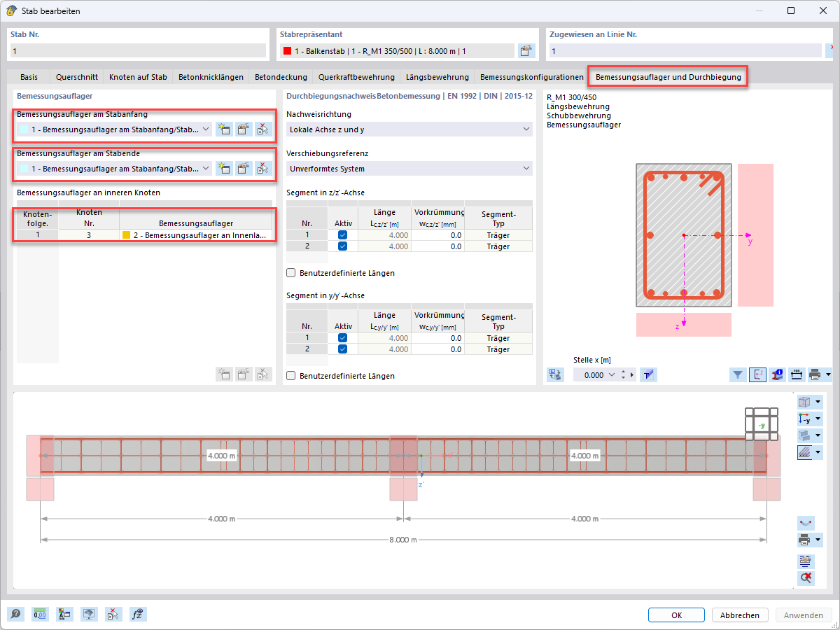Open the Nachweisrichtung dropdown
Screen dimensions: 840x630
point(409,129)
